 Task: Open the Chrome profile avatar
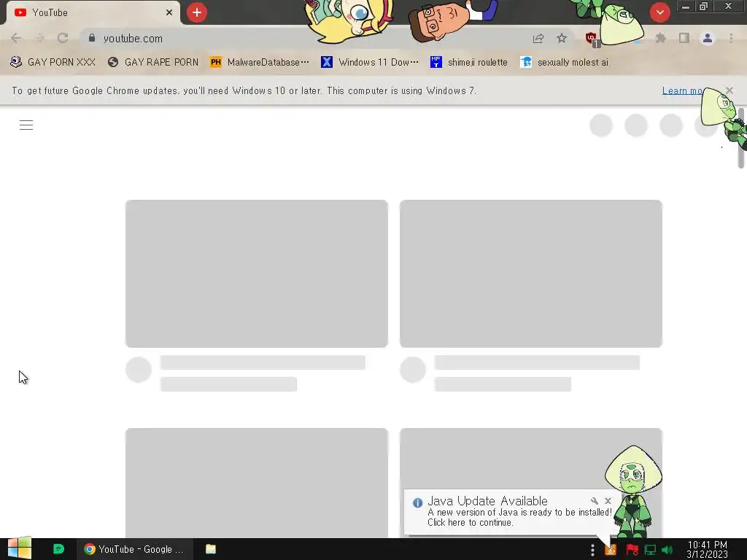[708, 38]
